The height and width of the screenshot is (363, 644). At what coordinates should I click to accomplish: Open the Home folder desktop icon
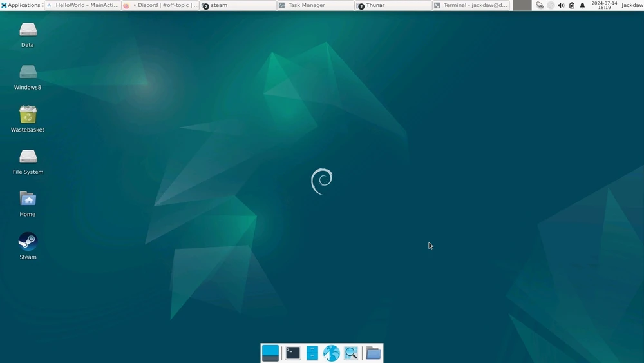(x=28, y=199)
